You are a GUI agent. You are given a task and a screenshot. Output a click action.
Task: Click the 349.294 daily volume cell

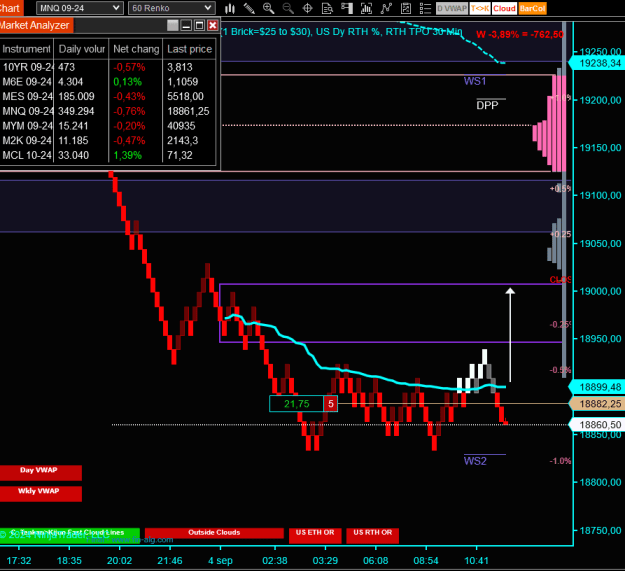coord(81,111)
